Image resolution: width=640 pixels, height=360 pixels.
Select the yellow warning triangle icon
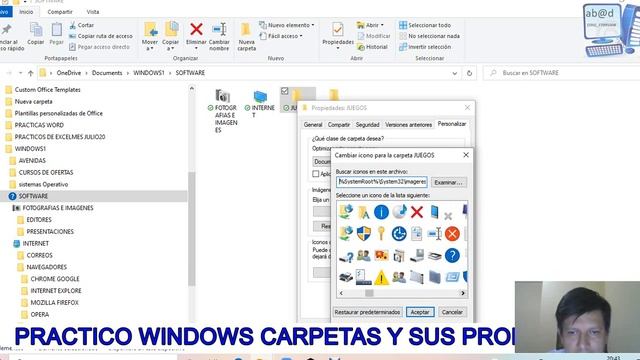[x=381, y=278]
